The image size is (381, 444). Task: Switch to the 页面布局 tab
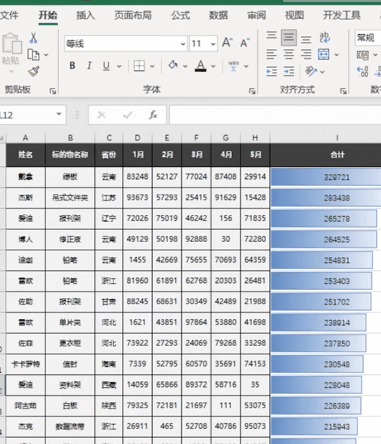click(x=133, y=15)
